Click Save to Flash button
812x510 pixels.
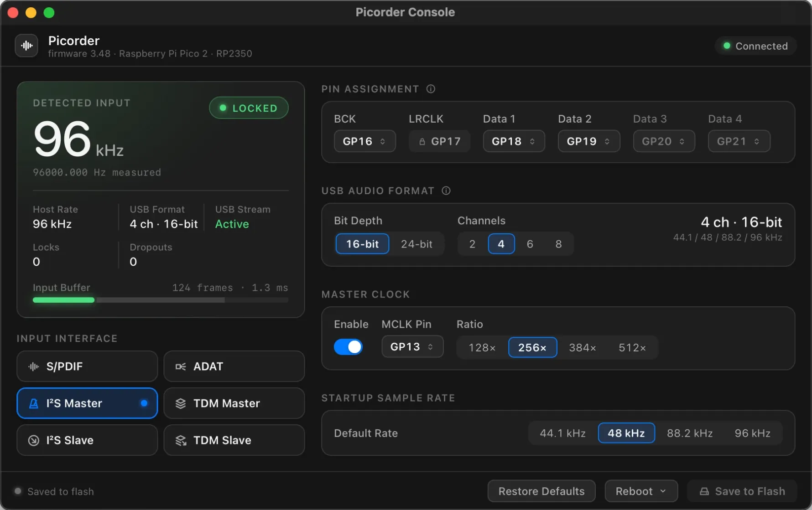[x=742, y=491]
